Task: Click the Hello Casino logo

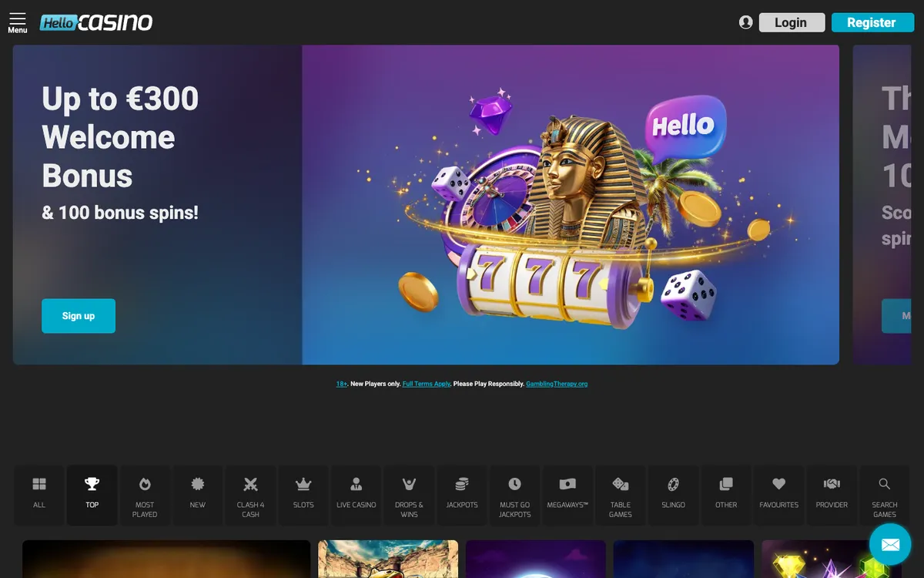Action: 96,22
